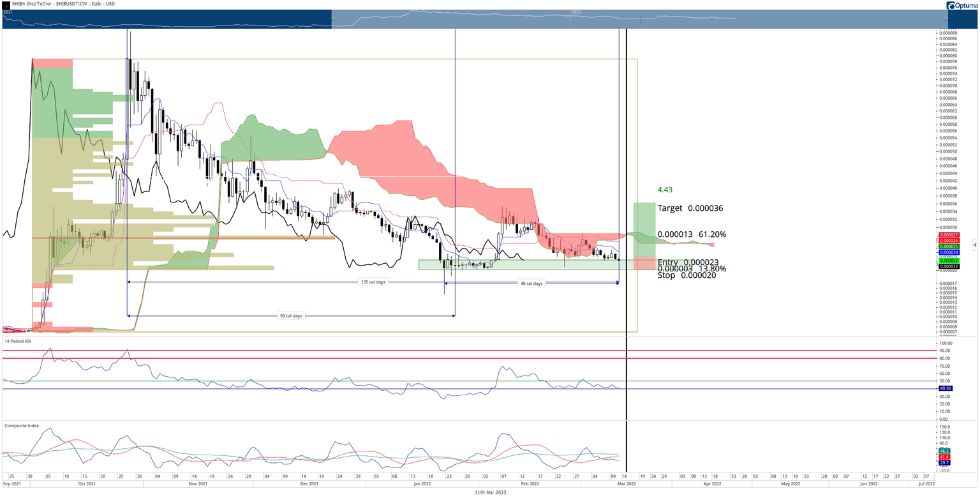Click the '14 Period RSI' panel label

coord(18,342)
